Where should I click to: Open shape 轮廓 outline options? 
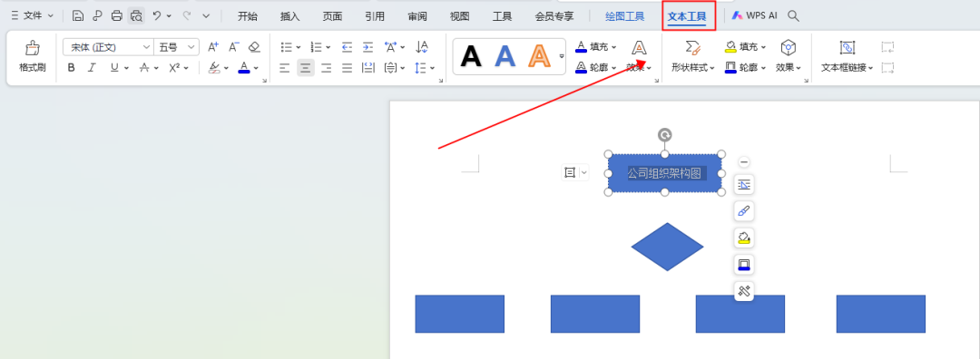(746, 67)
